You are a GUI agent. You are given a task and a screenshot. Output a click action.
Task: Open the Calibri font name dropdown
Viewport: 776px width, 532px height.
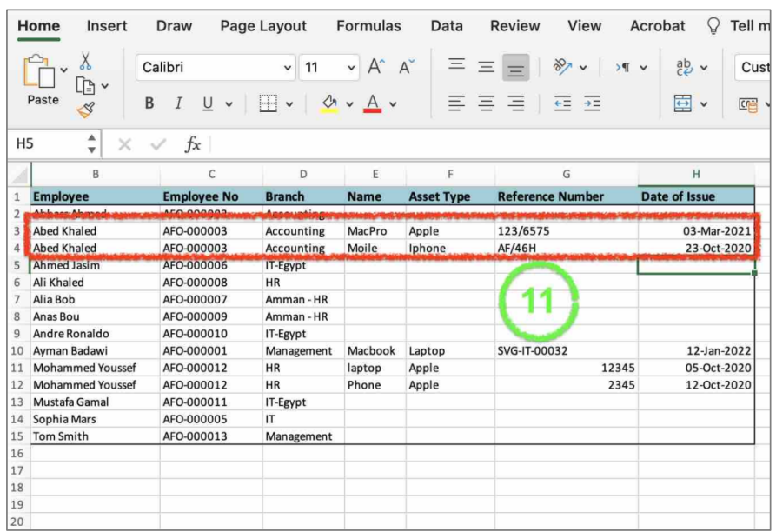[216, 67]
